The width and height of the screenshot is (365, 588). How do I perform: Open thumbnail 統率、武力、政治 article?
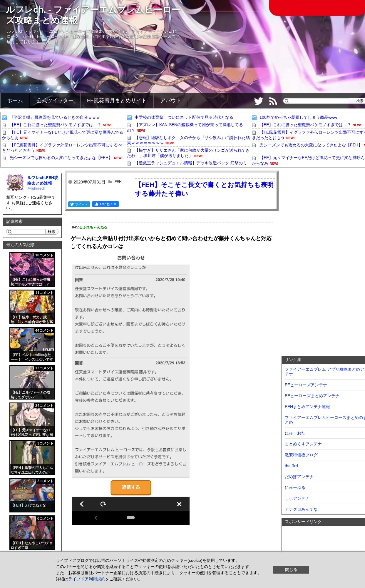point(32,307)
